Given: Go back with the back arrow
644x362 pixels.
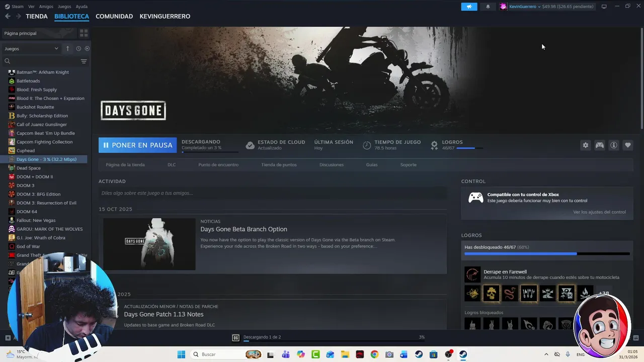Looking at the screenshot, I should click(x=8, y=16).
